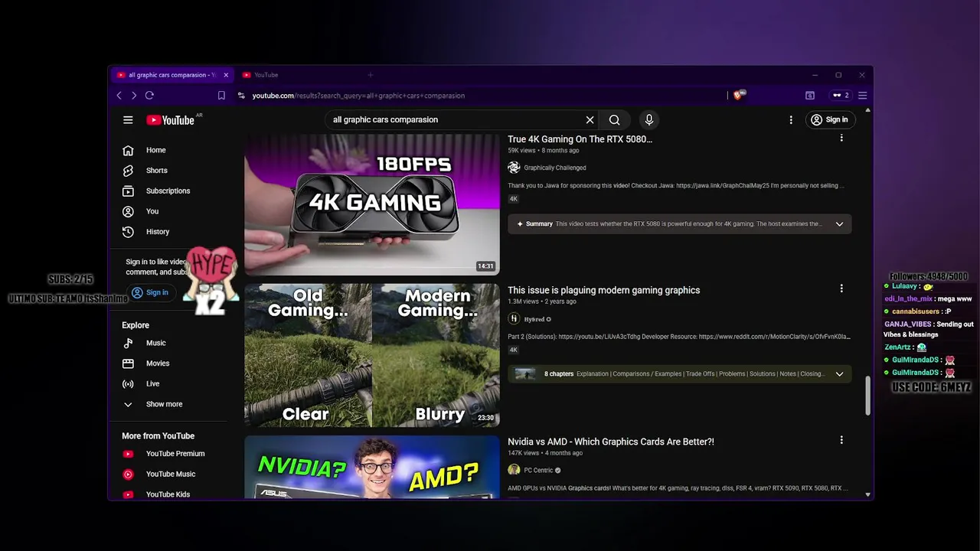Viewport: 980px width, 551px height.
Task: Click the chapters preview thumbnail image
Action: click(x=525, y=374)
